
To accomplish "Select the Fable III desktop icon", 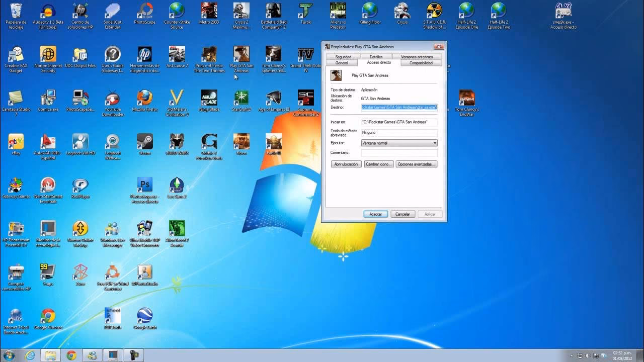I will click(273, 144).
